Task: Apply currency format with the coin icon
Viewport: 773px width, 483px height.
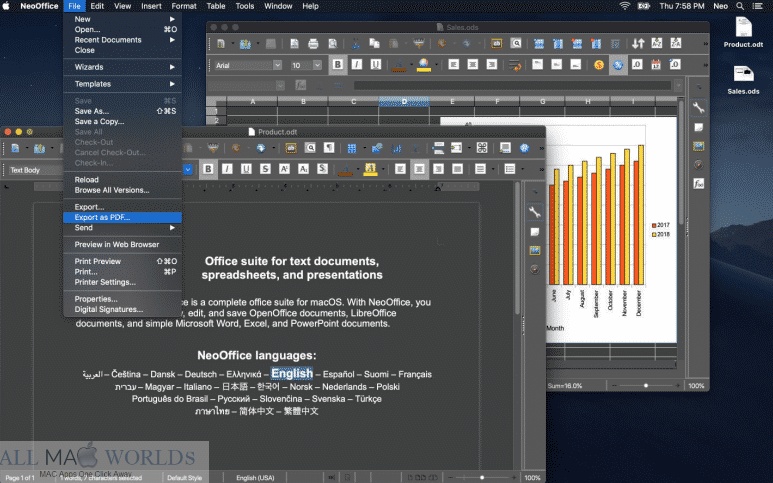Action: [599, 65]
